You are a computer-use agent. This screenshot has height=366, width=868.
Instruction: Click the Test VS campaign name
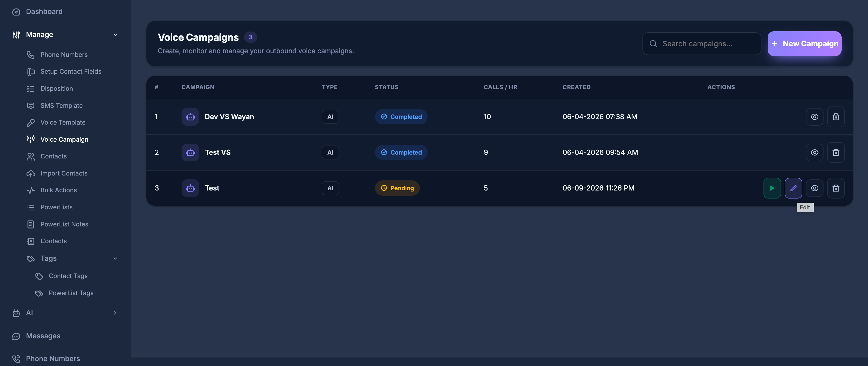(x=218, y=152)
